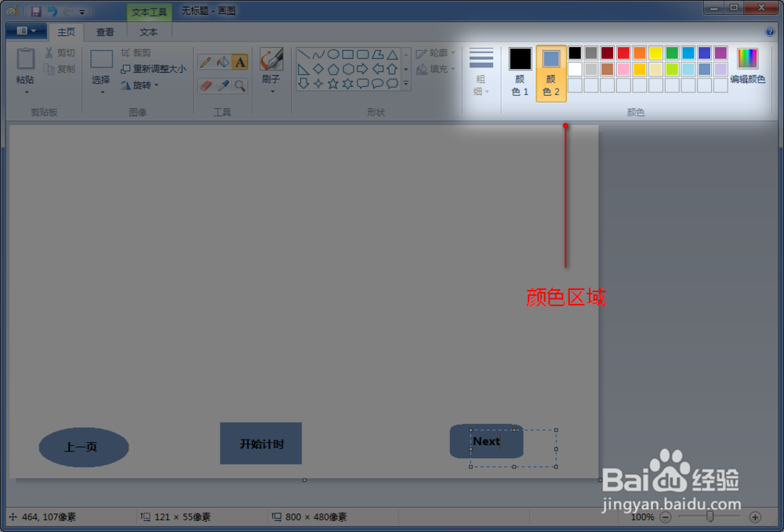Choose the Five-point star shape
The width and height of the screenshot is (784, 532).
333,83
